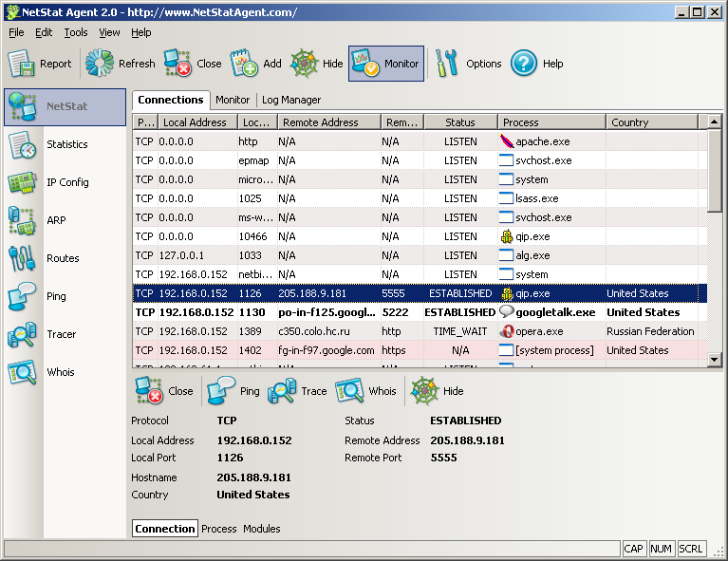Select the googletalk.exe connection row

pos(420,312)
